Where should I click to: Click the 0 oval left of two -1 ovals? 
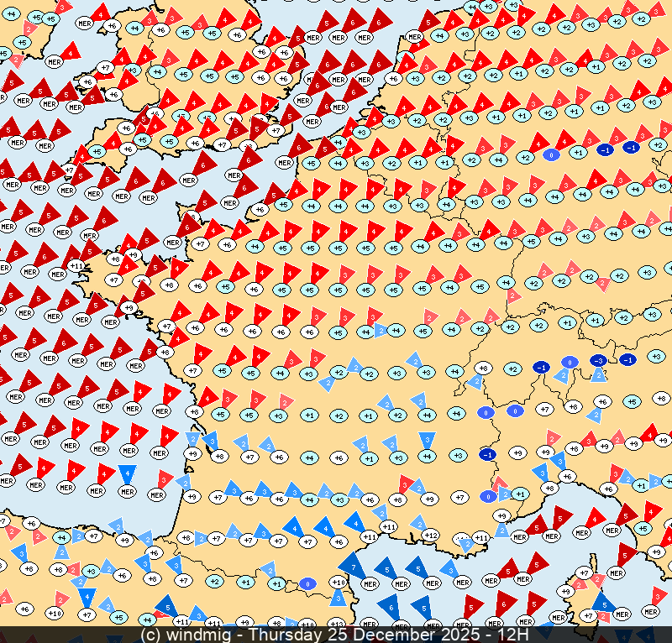[551, 154]
